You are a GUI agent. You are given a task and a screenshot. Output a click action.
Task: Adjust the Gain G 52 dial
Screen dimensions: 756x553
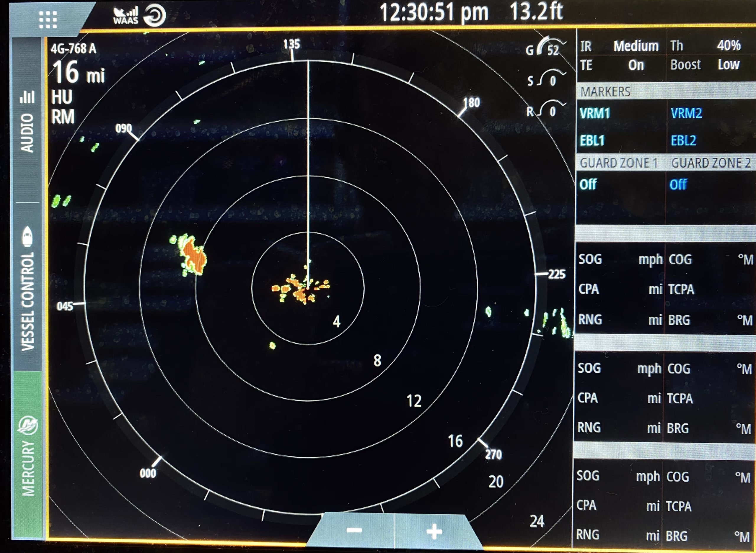click(546, 47)
